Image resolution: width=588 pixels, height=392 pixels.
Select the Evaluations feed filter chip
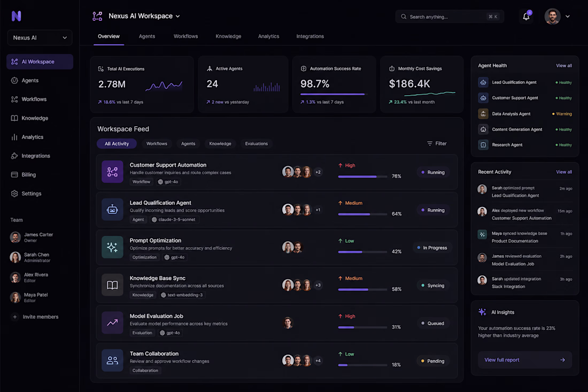pos(257,143)
